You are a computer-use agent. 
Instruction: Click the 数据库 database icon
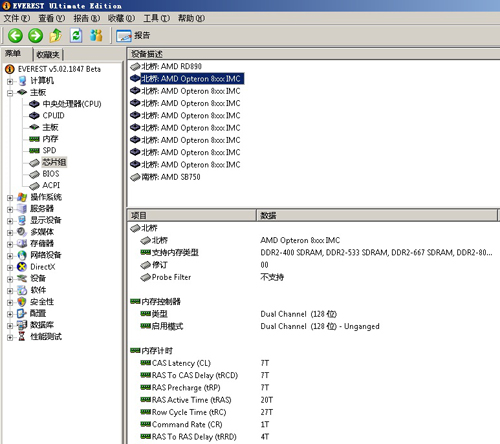point(22,325)
